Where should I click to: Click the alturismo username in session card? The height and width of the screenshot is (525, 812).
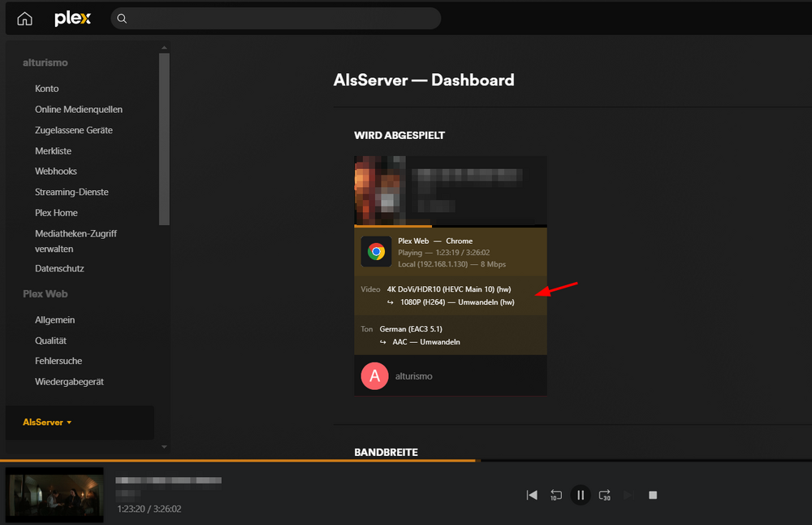tap(413, 376)
